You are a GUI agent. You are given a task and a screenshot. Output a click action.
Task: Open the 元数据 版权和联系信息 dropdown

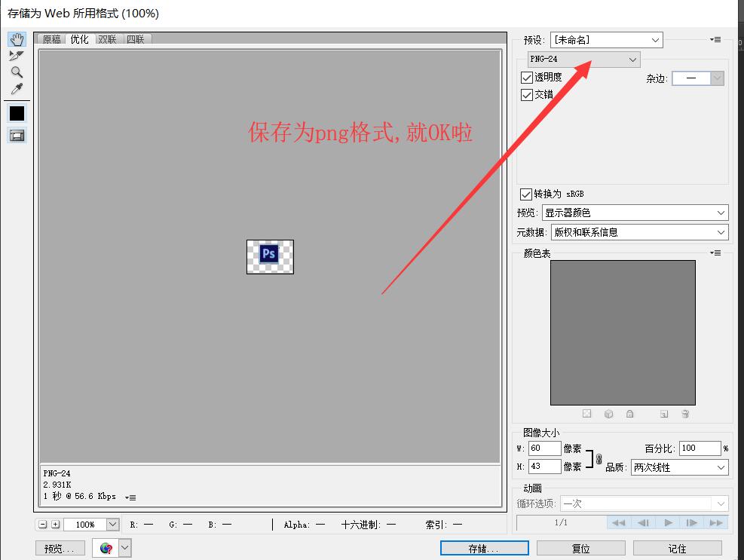coord(640,232)
